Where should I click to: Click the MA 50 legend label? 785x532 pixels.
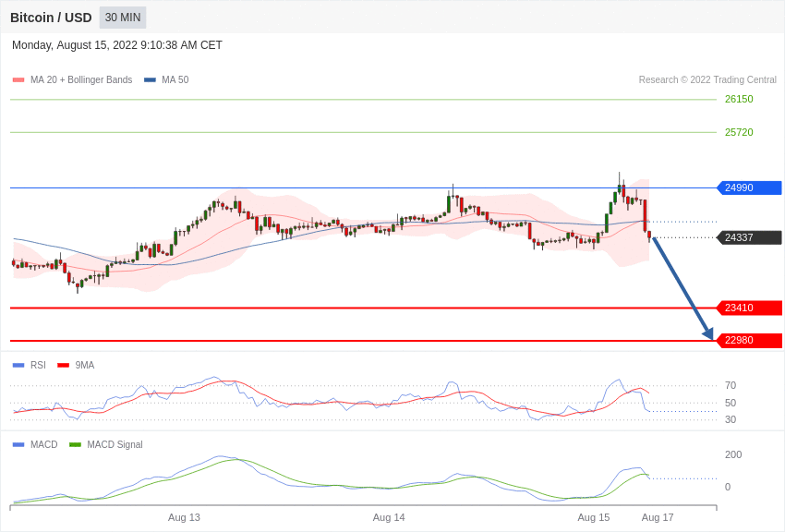pos(175,79)
